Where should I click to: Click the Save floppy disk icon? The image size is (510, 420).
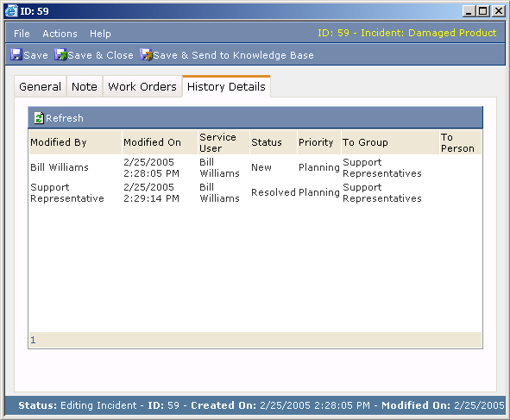[16, 54]
